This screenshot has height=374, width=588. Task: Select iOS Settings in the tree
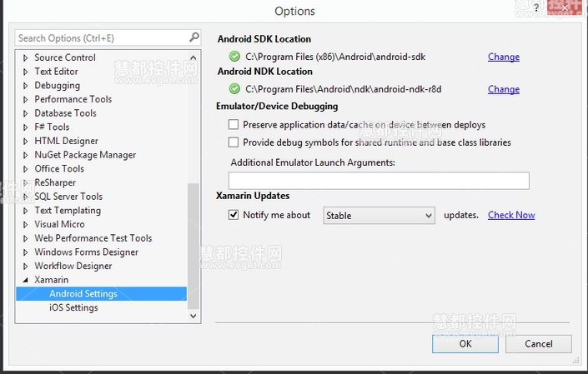pyautogui.click(x=73, y=307)
